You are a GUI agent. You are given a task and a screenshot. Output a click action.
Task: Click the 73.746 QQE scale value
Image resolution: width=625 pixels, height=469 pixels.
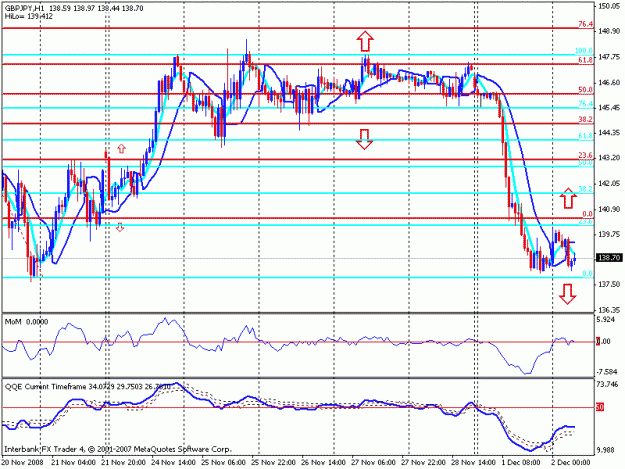coord(607,384)
